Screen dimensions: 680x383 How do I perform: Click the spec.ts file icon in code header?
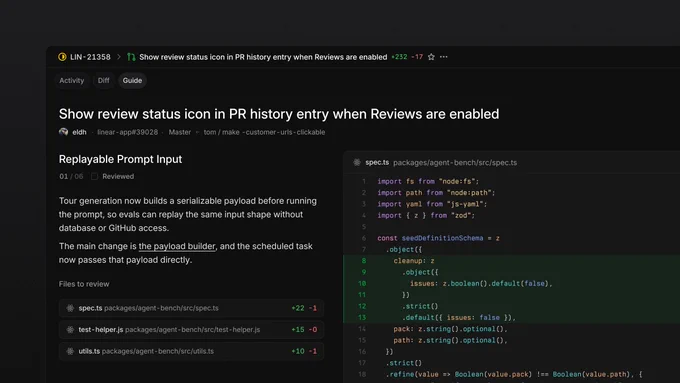click(x=357, y=162)
